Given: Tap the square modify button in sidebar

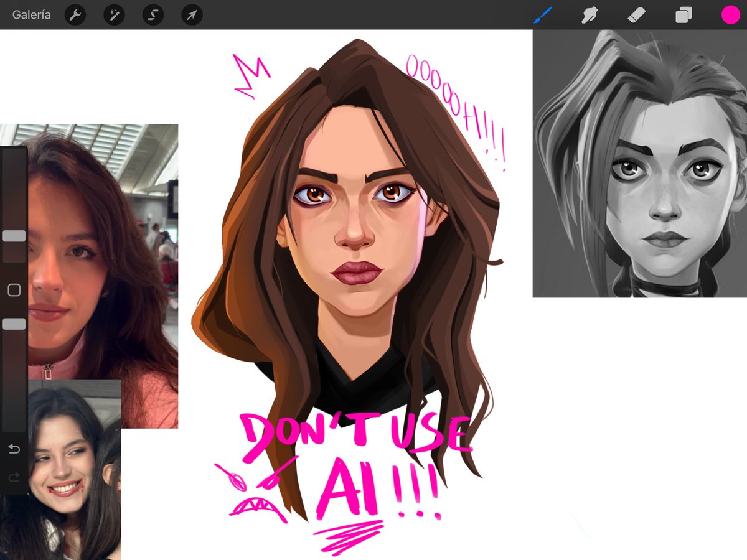Looking at the screenshot, I should pyautogui.click(x=14, y=290).
